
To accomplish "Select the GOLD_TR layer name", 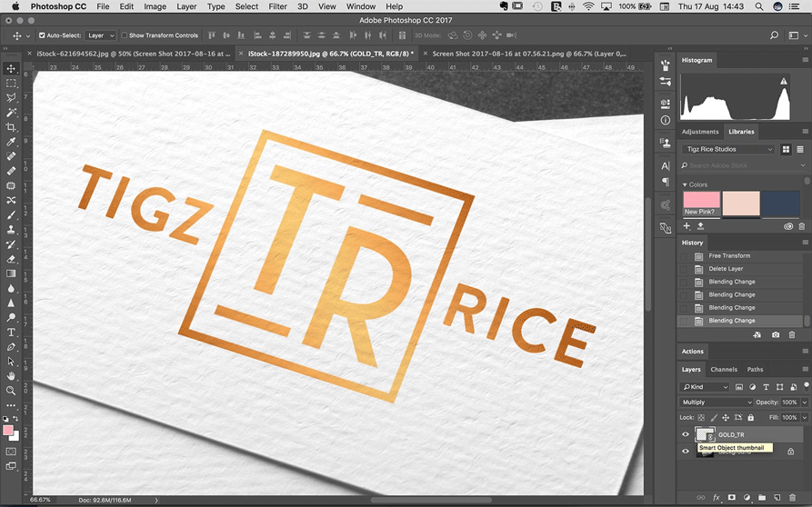I will pyautogui.click(x=731, y=434).
